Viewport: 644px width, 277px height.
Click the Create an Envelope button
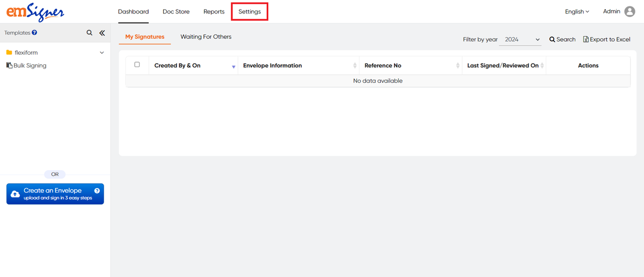[x=55, y=194]
